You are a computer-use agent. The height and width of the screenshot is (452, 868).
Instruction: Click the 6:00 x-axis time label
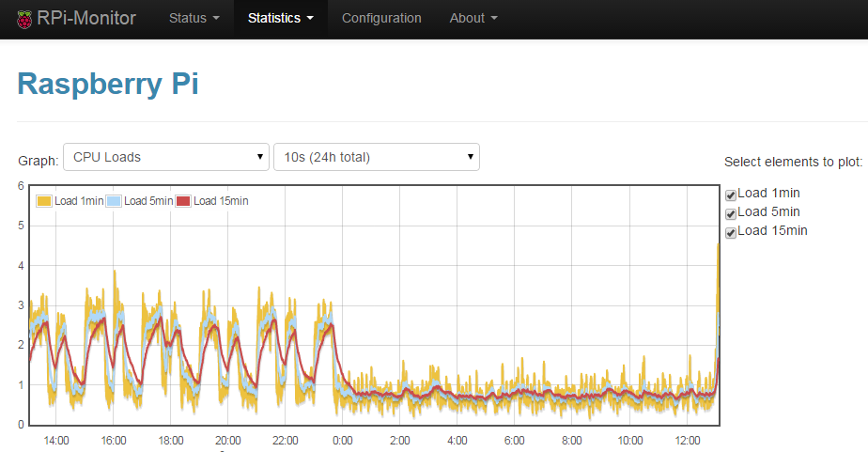(514, 441)
